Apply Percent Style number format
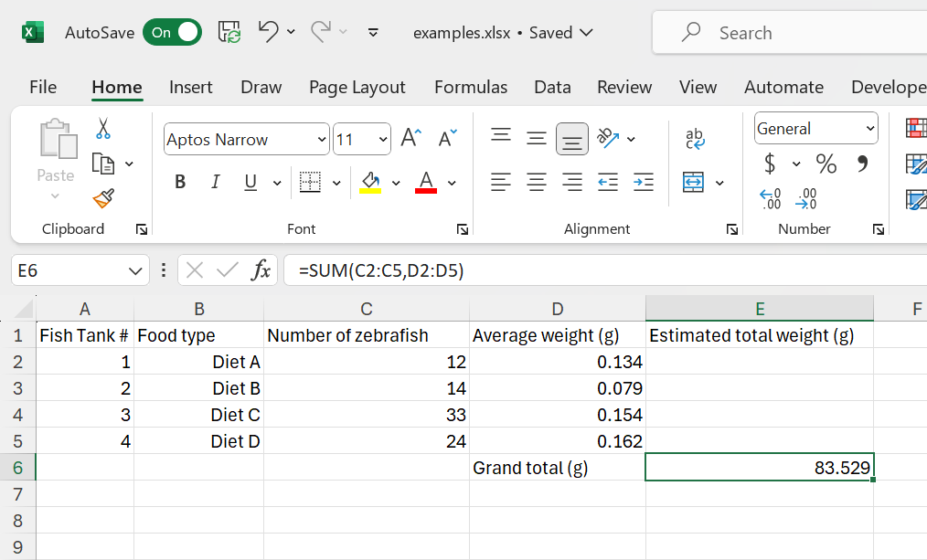The height and width of the screenshot is (560, 927). click(x=826, y=164)
